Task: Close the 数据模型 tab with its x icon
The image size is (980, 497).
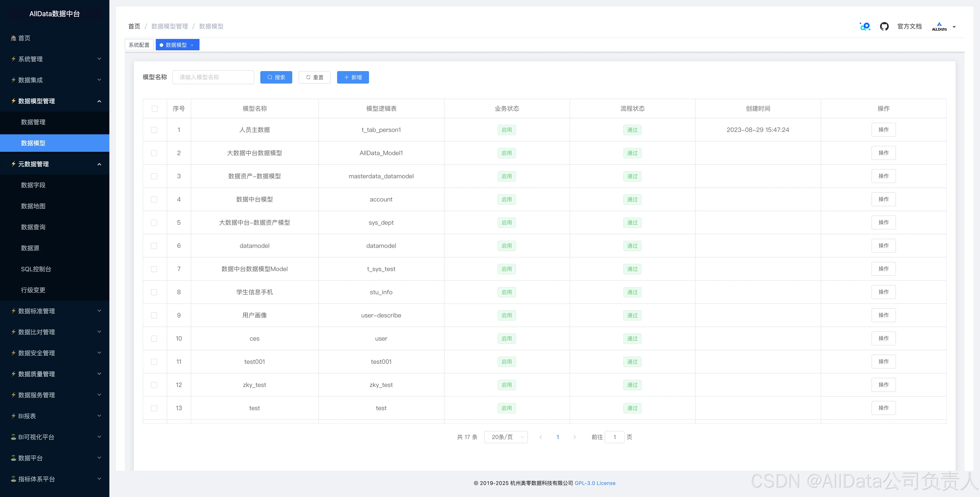Action: pyautogui.click(x=192, y=45)
